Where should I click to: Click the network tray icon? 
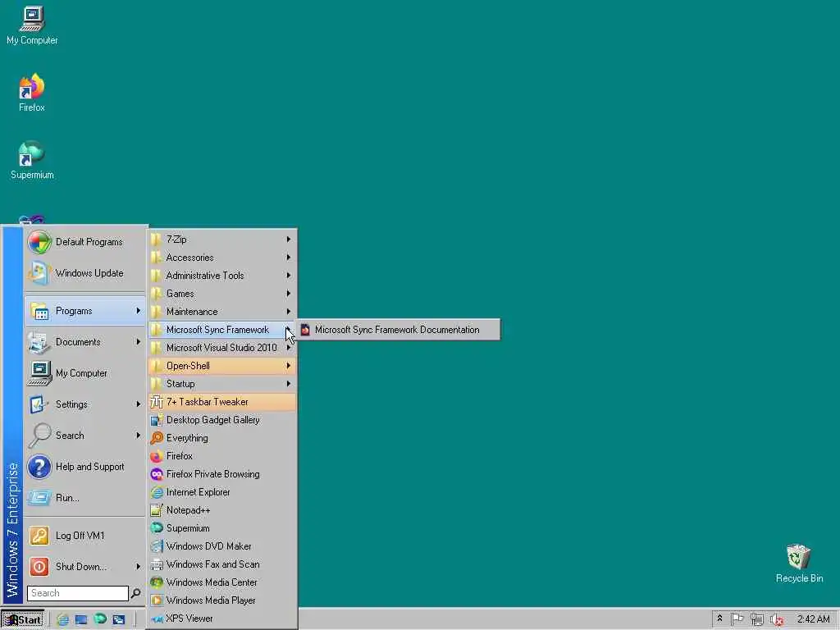tap(756, 619)
